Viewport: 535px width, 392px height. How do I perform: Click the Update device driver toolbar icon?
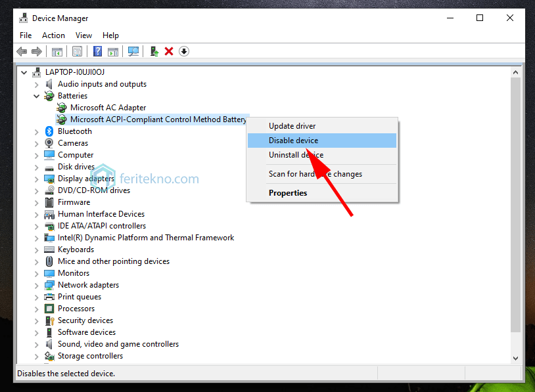(x=154, y=51)
